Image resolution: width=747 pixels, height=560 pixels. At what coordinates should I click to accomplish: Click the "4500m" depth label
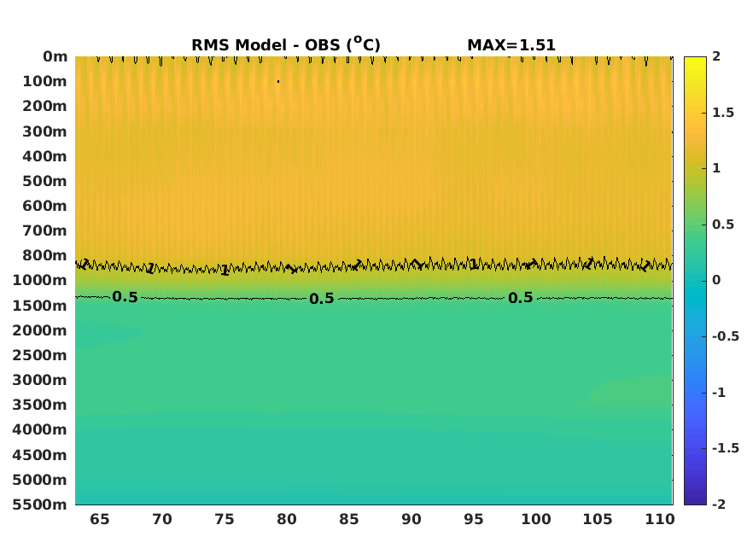tap(40, 455)
